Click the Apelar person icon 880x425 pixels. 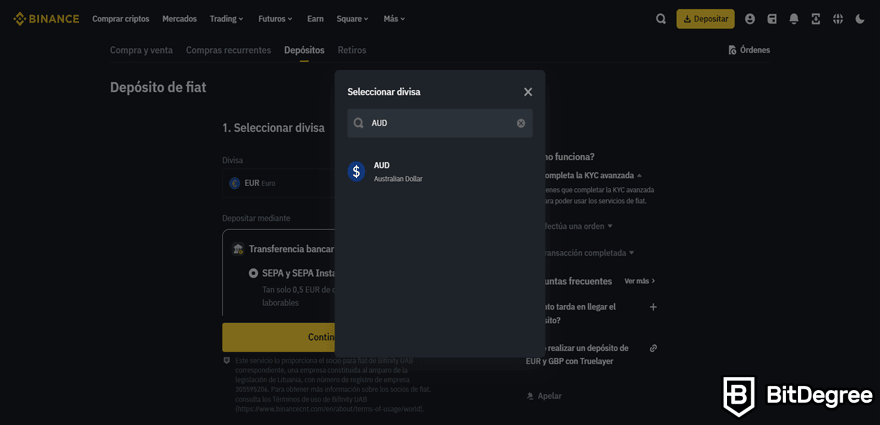pos(530,396)
